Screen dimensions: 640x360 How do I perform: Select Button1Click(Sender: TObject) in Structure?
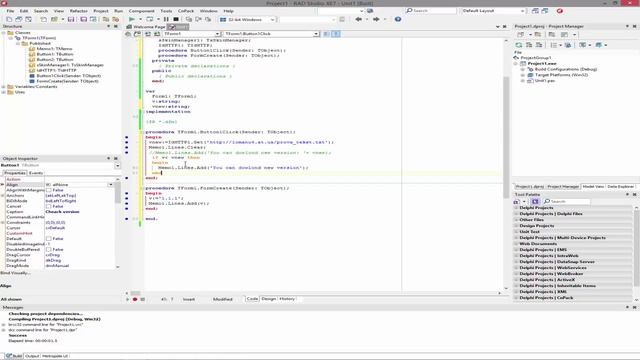[x=69, y=76]
